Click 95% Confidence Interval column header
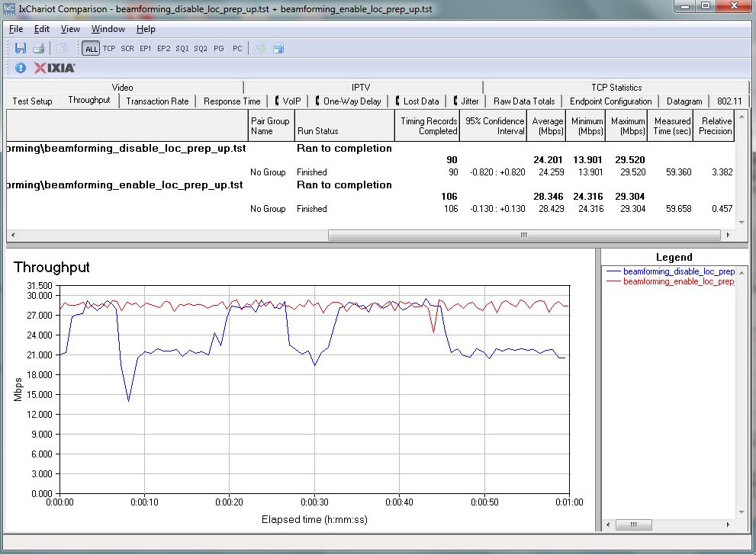 (x=494, y=126)
